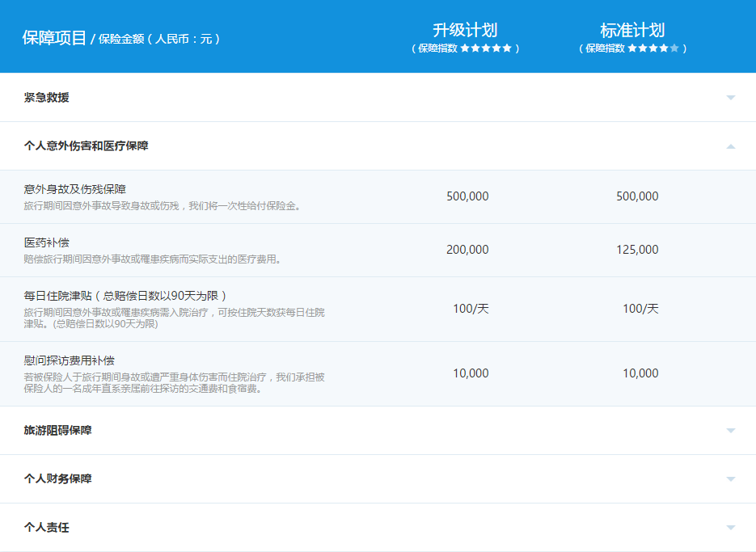
Task: Click the 慰问探访费用补偿 item name
Action: coord(69,360)
